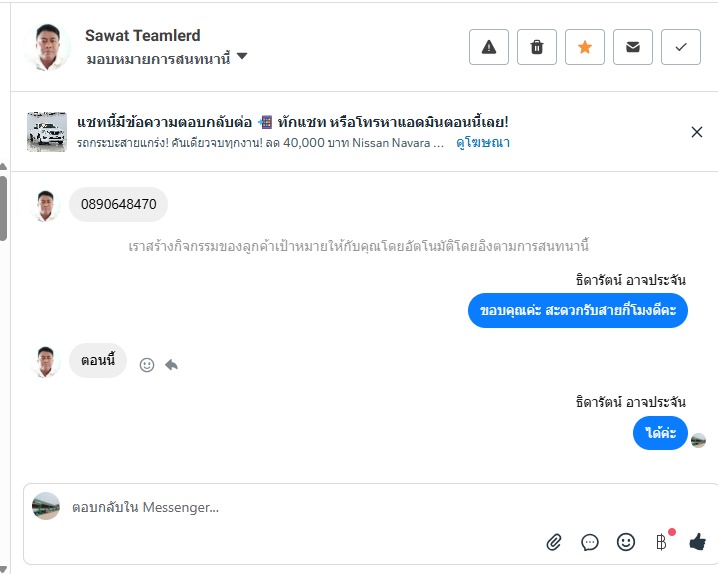Click the ดูโฆษณา link
The width and height of the screenshot is (718, 574).
coord(483,143)
